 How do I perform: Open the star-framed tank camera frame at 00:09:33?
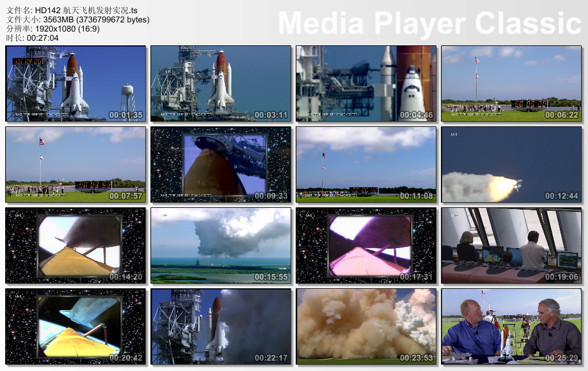coord(221,165)
